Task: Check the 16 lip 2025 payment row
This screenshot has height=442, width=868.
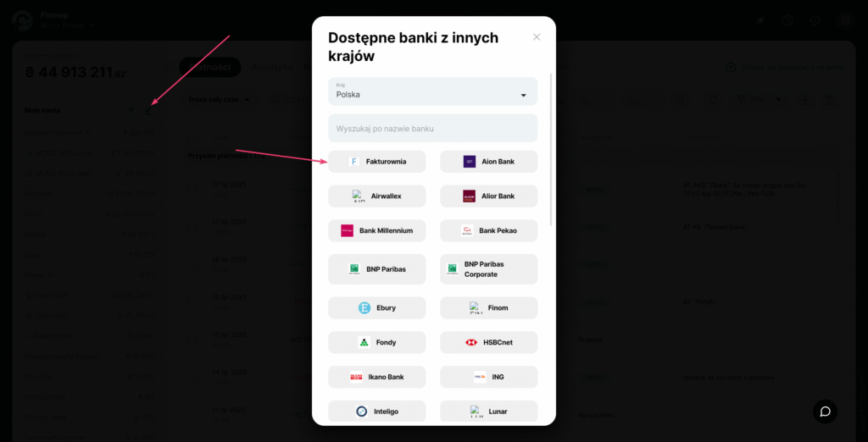Action: tap(192, 264)
